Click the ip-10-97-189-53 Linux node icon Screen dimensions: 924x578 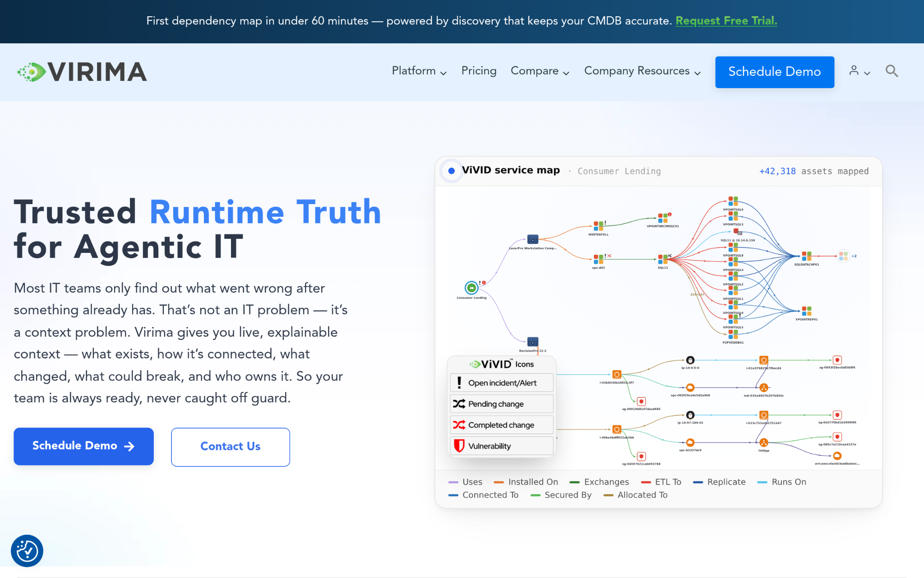point(690,415)
